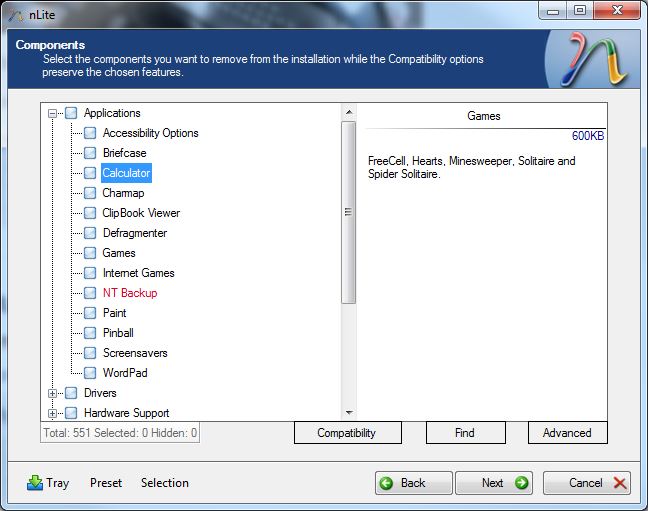Proceed with the Next button
Image resolution: width=648 pixels, height=511 pixels.
494,483
